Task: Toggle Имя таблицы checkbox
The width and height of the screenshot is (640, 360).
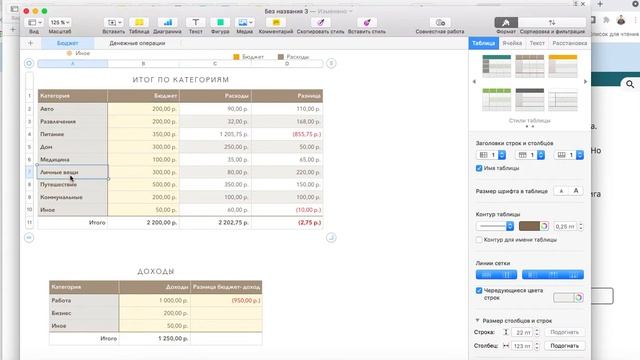Action: point(479,168)
